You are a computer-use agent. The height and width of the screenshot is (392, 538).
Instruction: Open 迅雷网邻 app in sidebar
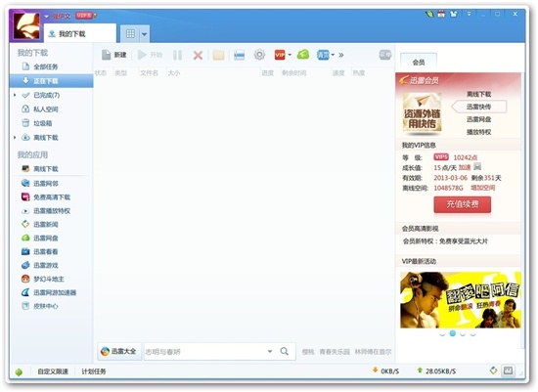[x=52, y=183]
